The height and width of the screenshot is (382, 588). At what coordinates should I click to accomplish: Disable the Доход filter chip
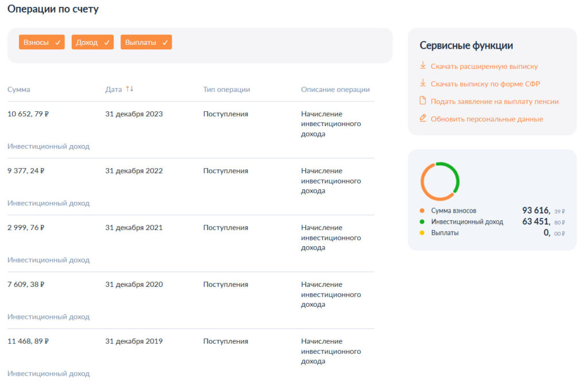pos(92,42)
